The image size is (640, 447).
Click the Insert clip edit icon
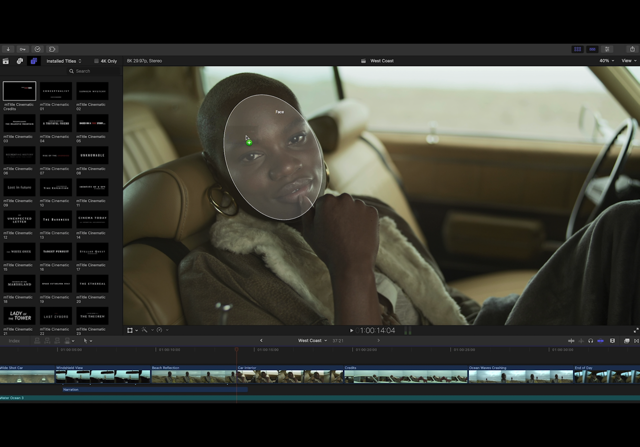point(47,341)
